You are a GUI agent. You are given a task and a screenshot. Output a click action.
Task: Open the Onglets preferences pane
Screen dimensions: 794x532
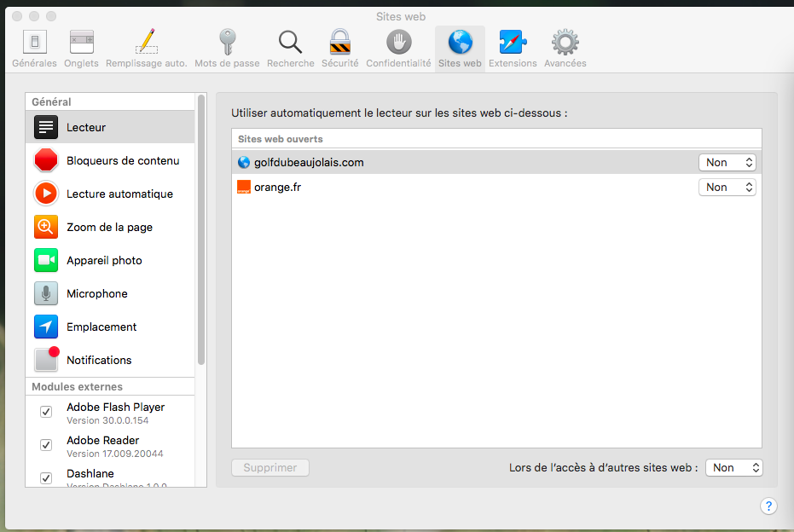(81, 48)
